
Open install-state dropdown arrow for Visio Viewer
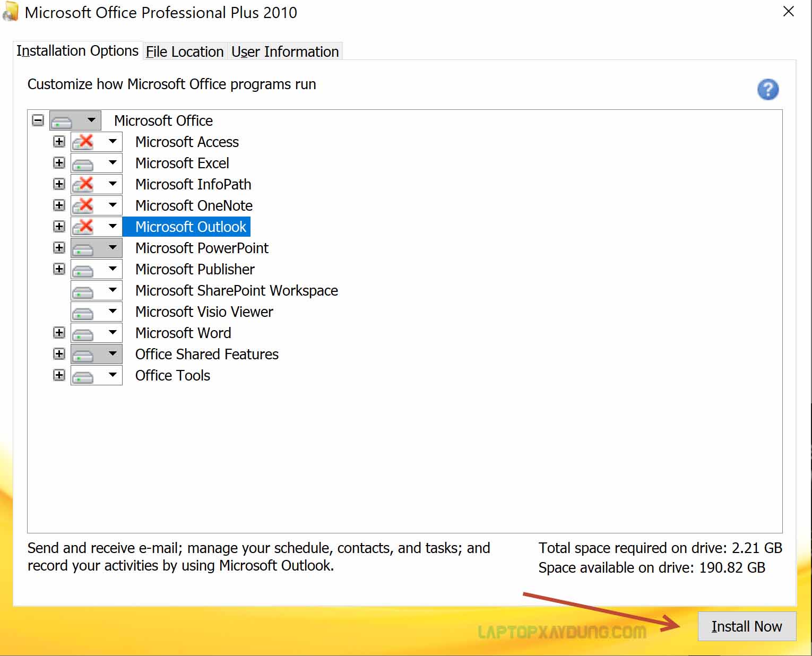coord(113,311)
